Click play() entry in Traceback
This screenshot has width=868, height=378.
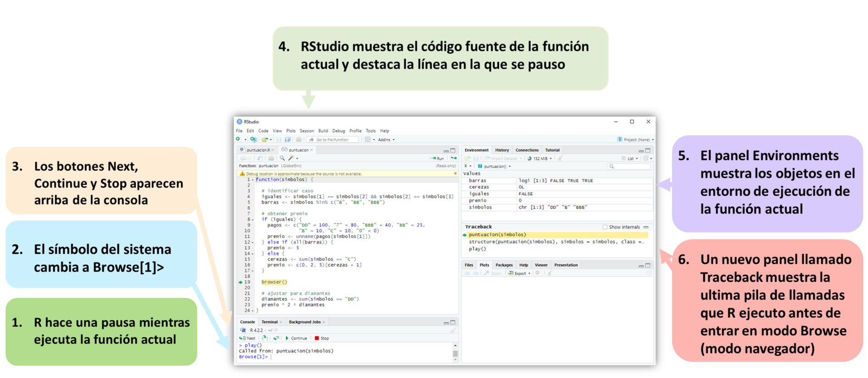477,249
